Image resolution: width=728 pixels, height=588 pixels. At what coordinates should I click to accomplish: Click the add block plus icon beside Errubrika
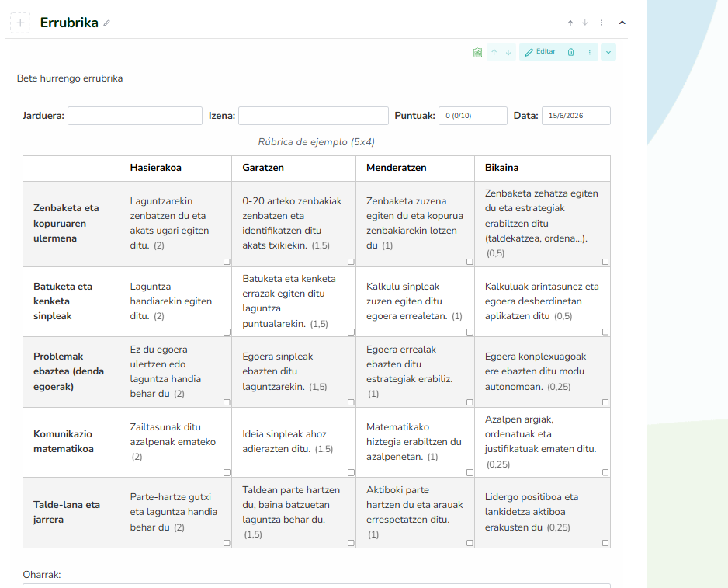[20, 23]
